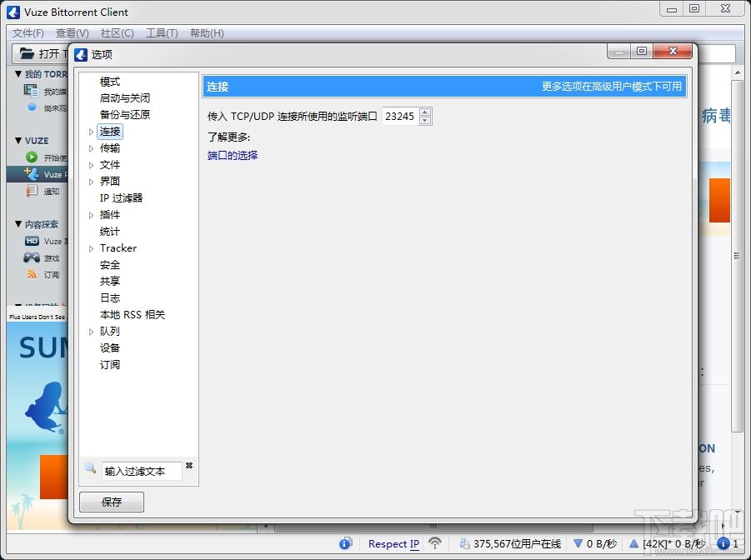This screenshot has height=560, width=751.
Task: Click the 我的媒体库 library sidebar icon
Action: point(31,90)
